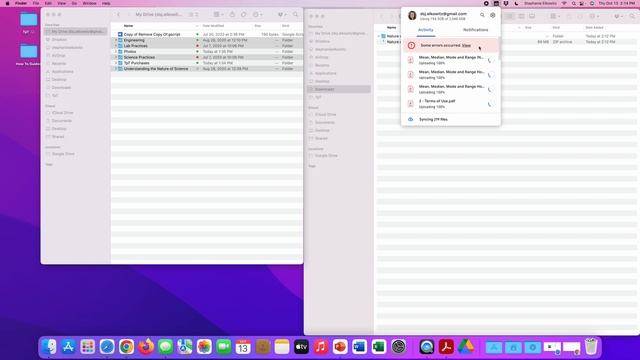
Task: Open Safari from the Dock
Action: pos(107,347)
